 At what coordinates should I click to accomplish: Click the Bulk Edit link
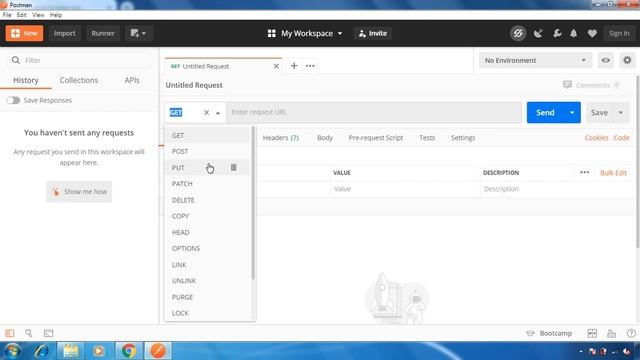pyautogui.click(x=613, y=173)
